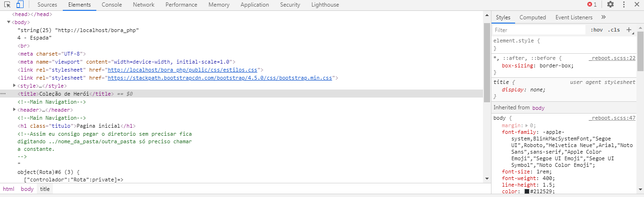Collapse the body element node
The image size is (644, 197).
(8, 22)
